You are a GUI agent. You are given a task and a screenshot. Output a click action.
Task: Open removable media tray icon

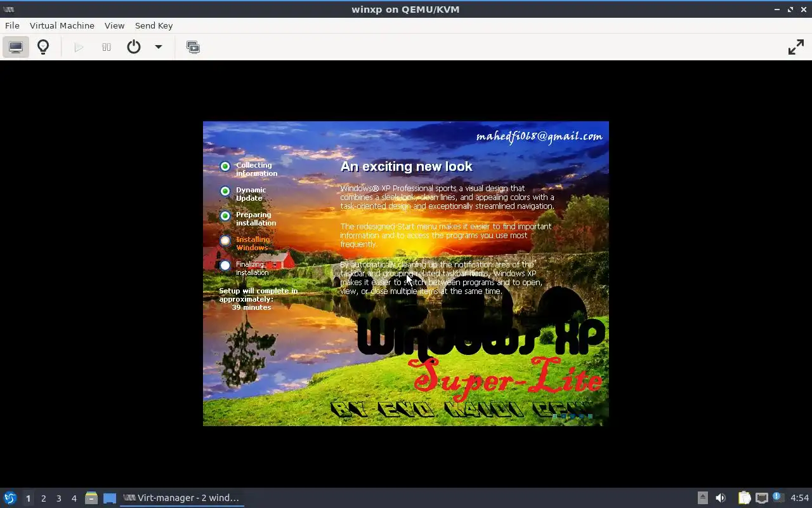[x=703, y=498]
